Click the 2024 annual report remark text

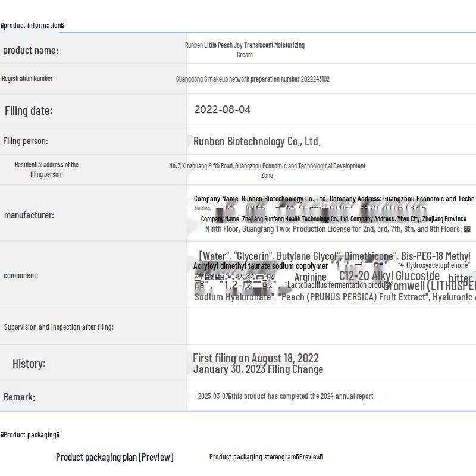286,396
